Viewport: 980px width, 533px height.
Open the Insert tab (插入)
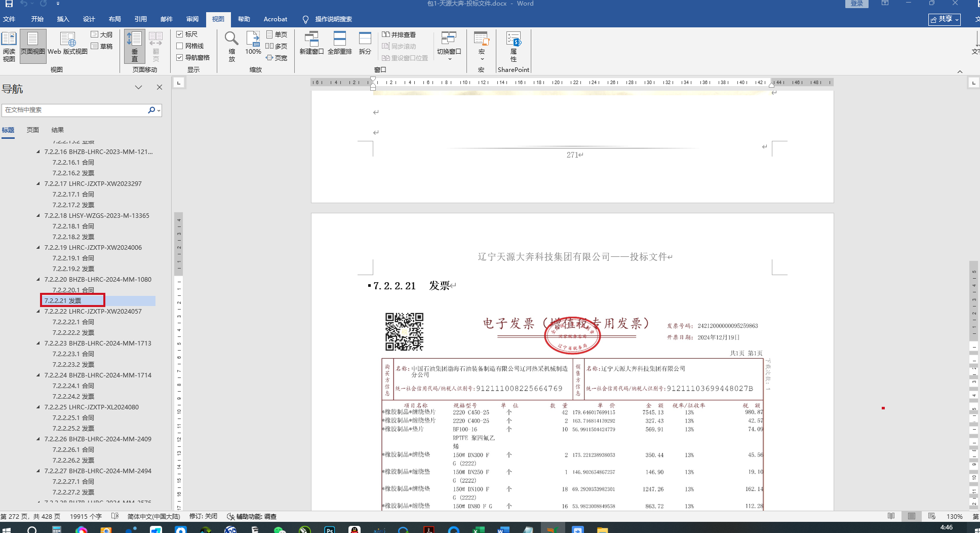[63, 19]
